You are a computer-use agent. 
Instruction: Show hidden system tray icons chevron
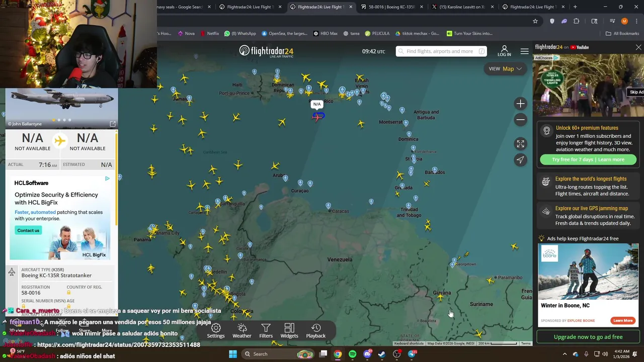click(565, 354)
